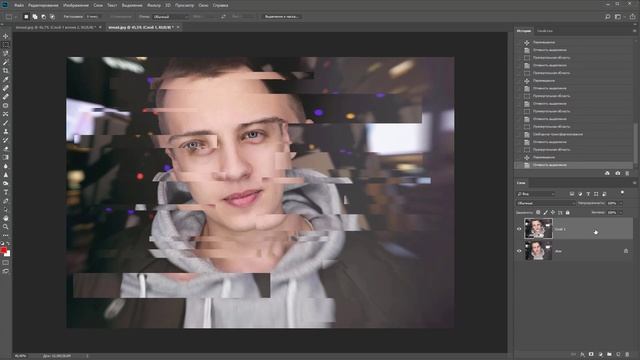Open the Layers panel flyout menu
The width and height of the screenshot is (640, 360).
[634, 183]
